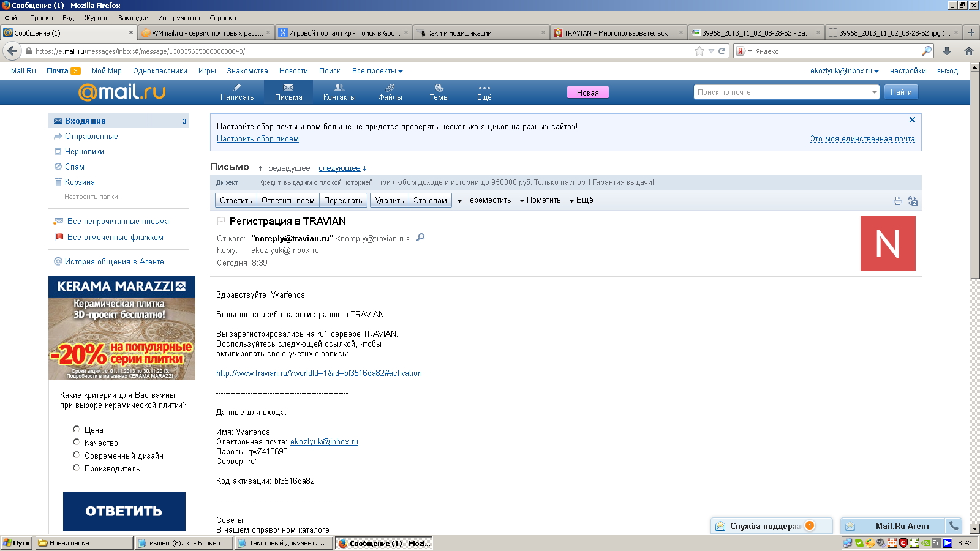This screenshot has width=980, height=551.
Task: Click the Переслать forward button
Action: tap(343, 200)
